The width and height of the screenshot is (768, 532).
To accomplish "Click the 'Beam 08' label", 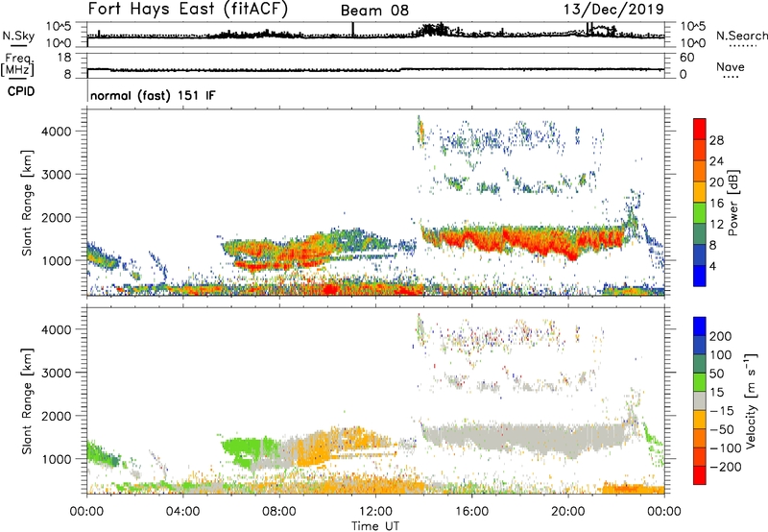I will point(374,11).
